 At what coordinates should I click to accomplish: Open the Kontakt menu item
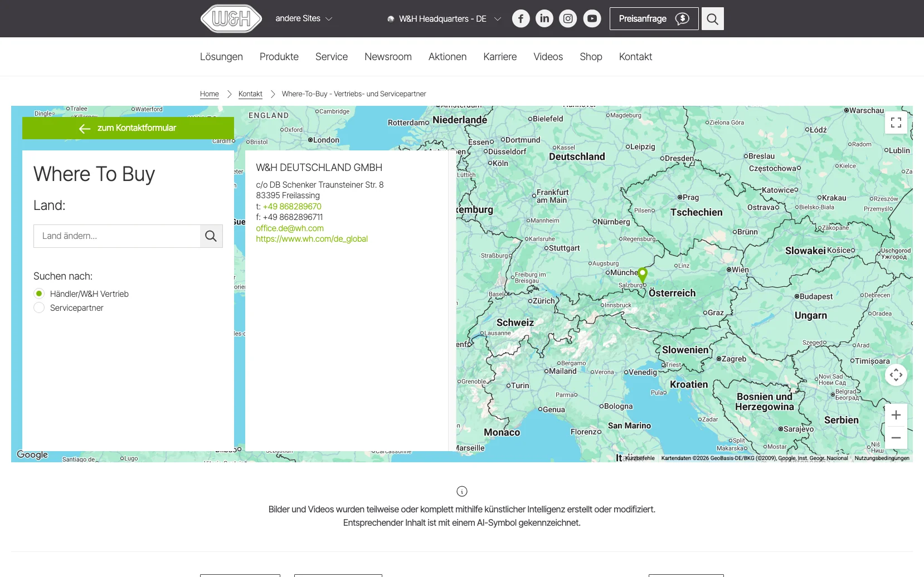[x=635, y=57]
